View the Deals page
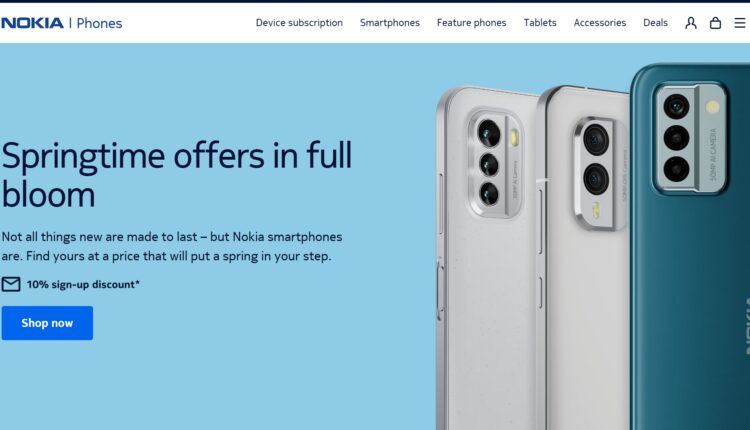 (x=655, y=22)
